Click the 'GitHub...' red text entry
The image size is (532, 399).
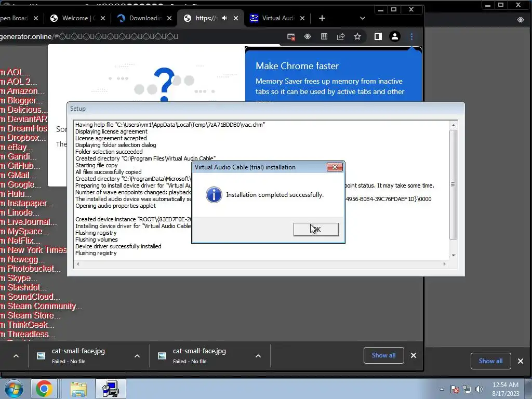pos(20,166)
